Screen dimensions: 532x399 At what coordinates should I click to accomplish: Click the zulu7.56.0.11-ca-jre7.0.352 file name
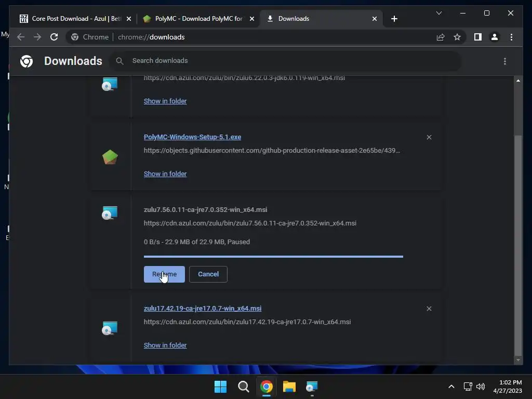point(205,210)
